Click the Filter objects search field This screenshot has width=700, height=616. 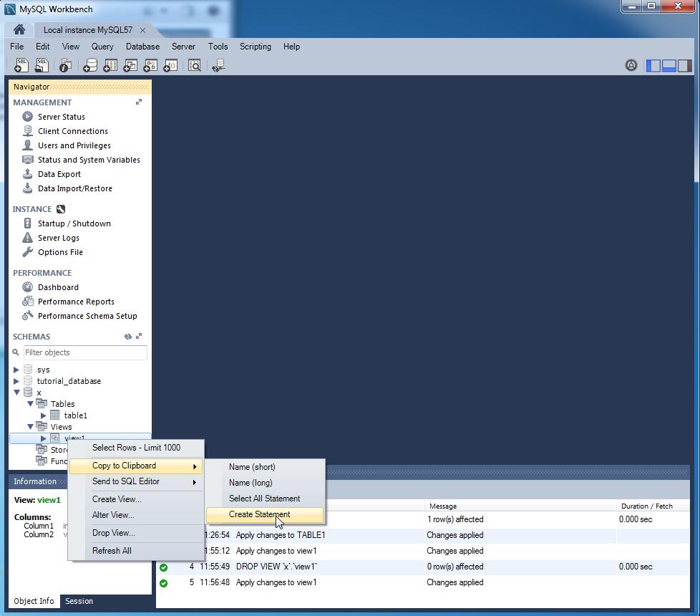[x=85, y=352]
